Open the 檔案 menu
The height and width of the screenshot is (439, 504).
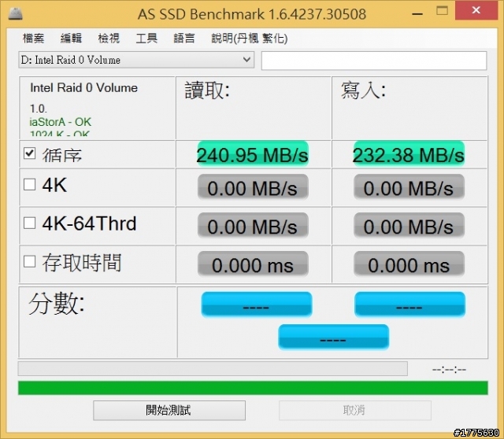[x=33, y=39]
